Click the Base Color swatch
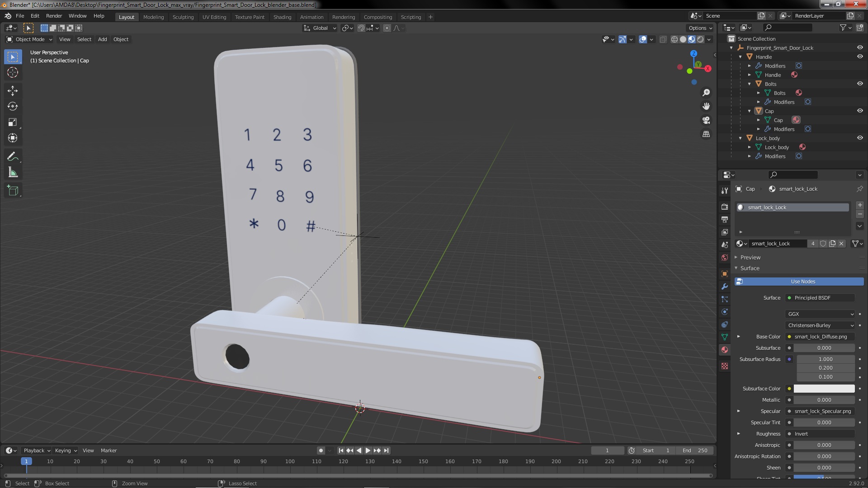 789,337
